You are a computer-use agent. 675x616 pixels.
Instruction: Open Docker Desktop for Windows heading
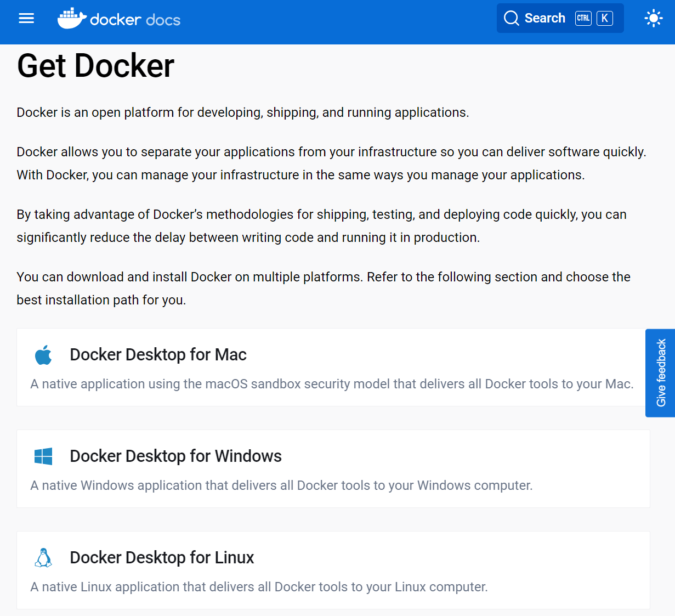tap(175, 456)
